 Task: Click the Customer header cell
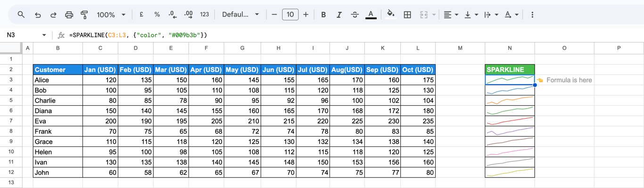point(58,69)
